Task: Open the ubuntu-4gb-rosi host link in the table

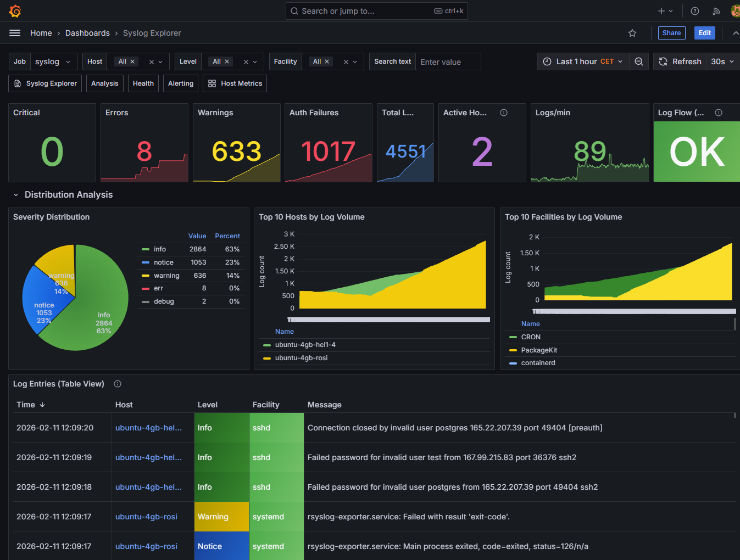Action: 146,517
